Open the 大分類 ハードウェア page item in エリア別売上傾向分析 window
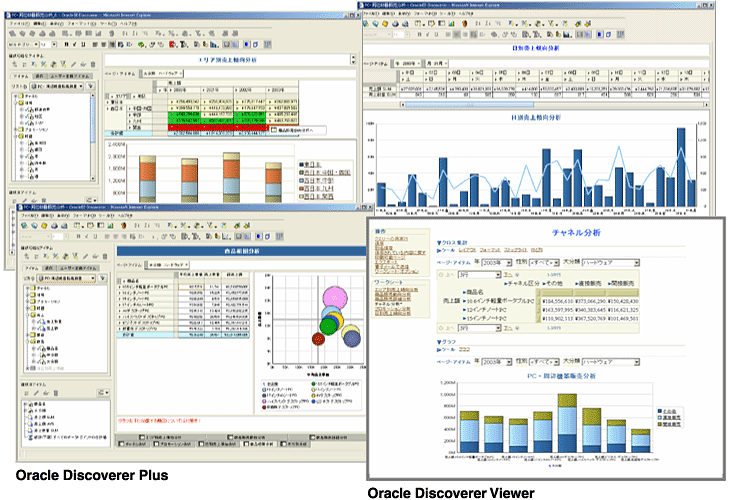The width and height of the screenshot is (730, 500). tap(162, 73)
